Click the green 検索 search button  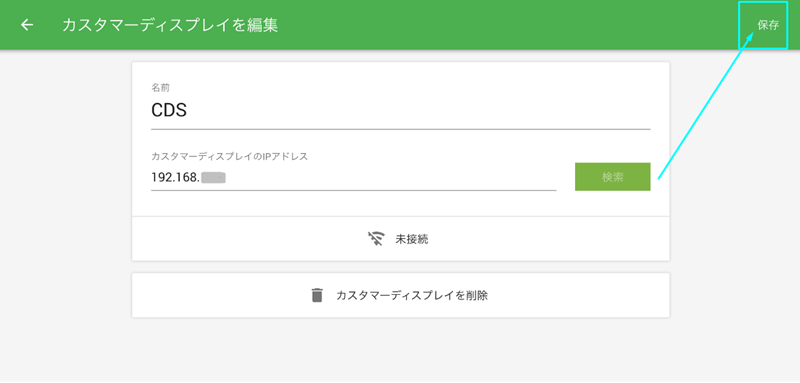[x=612, y=177]
